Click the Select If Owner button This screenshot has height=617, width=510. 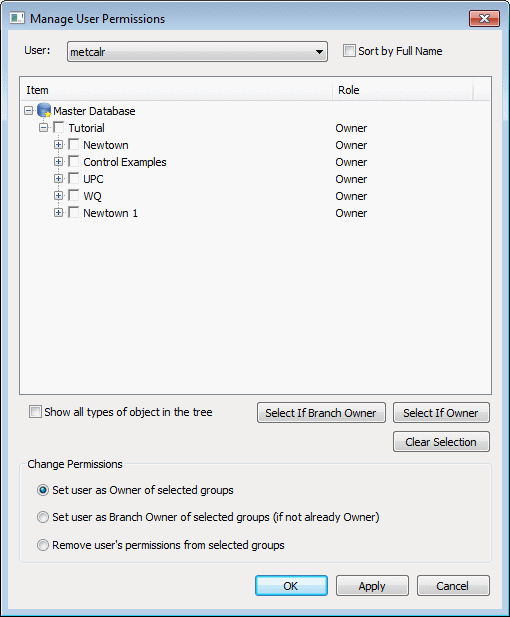click(441, 413)
